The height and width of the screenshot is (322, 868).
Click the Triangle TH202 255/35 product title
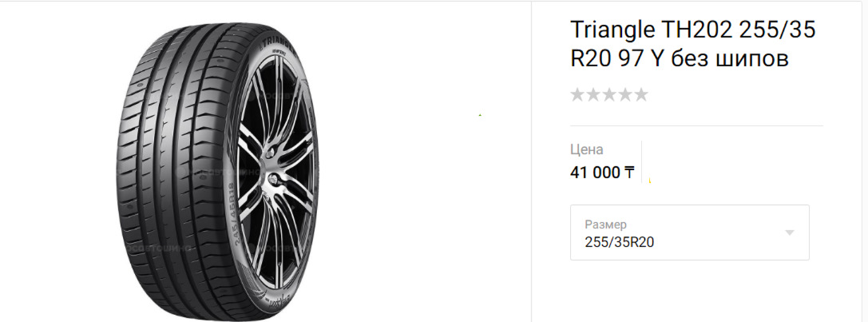click(x=693, y=30)
